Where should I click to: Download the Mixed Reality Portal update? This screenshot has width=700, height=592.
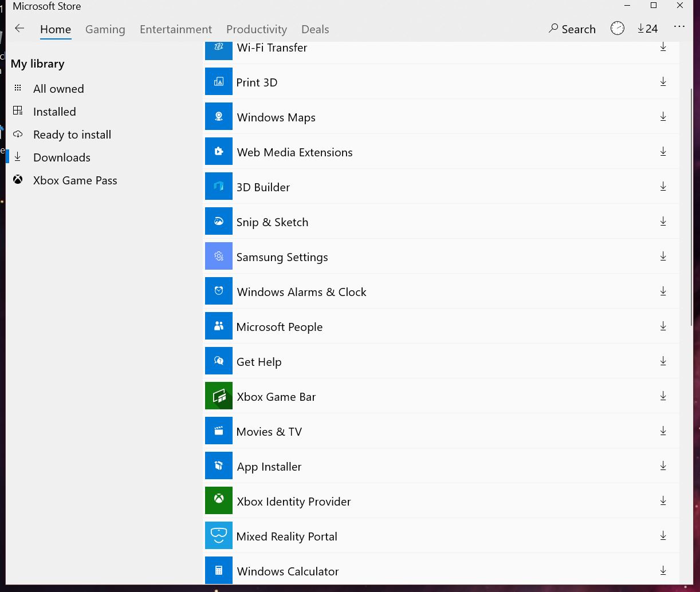click(663, 536)
